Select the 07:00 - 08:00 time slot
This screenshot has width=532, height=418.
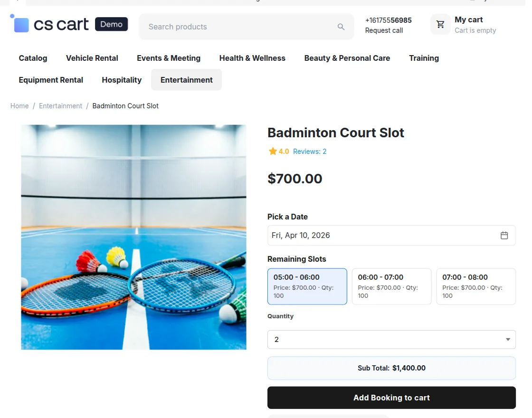click(475, 286)
